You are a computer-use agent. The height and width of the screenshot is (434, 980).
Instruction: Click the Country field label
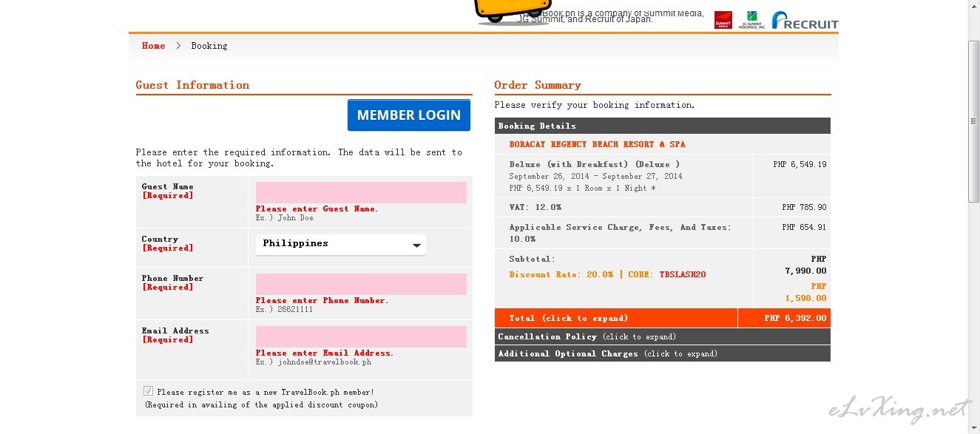tap(160, 240)
